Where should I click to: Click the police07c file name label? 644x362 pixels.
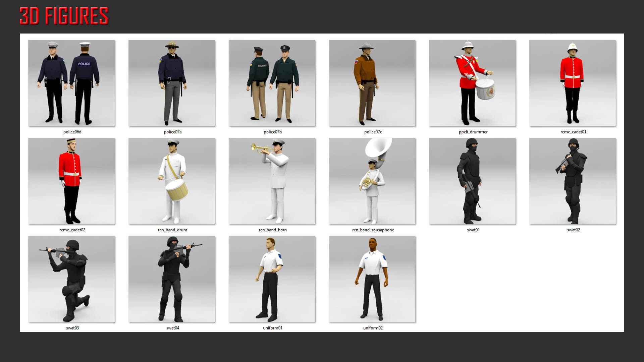(373, 132)
